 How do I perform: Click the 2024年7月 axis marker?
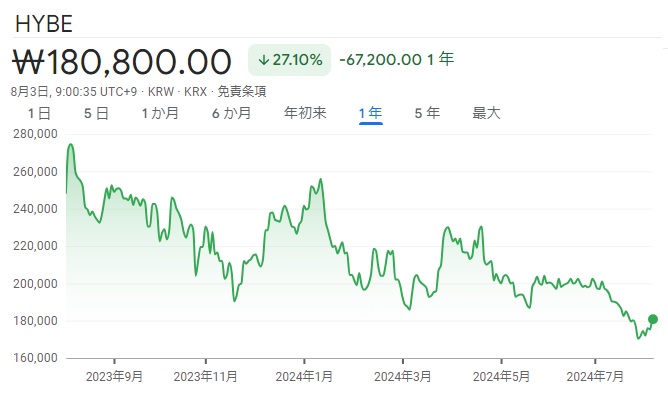pos(595,376)
